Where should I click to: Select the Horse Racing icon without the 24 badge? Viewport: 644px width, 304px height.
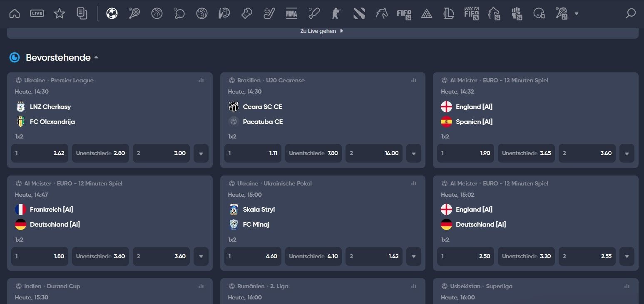(x=382, y=14)
